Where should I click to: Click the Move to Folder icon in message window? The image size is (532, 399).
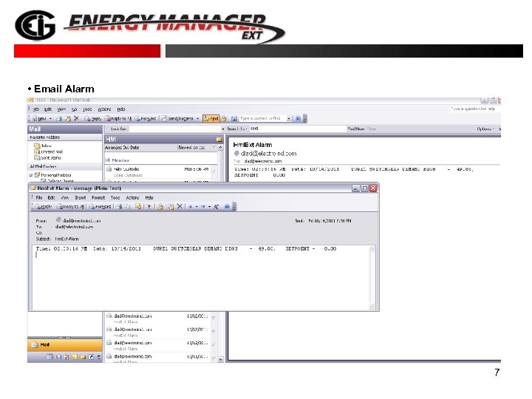171,207
